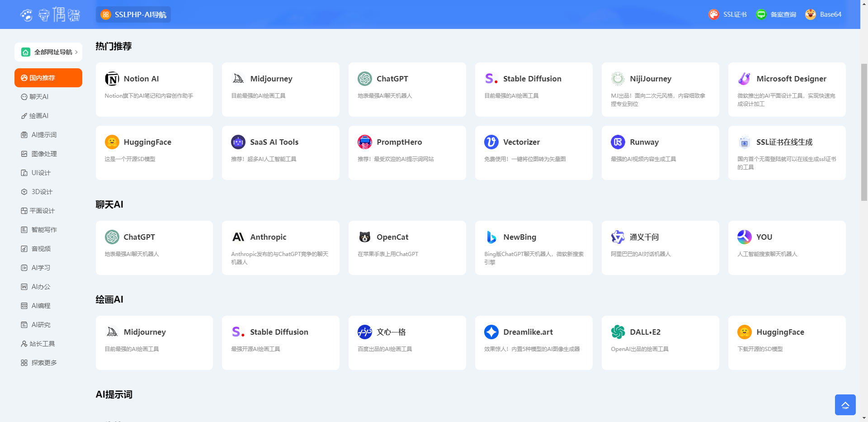Select AI提示词 in the sidebar
868x422 pixels.
(x=48, y=135)
